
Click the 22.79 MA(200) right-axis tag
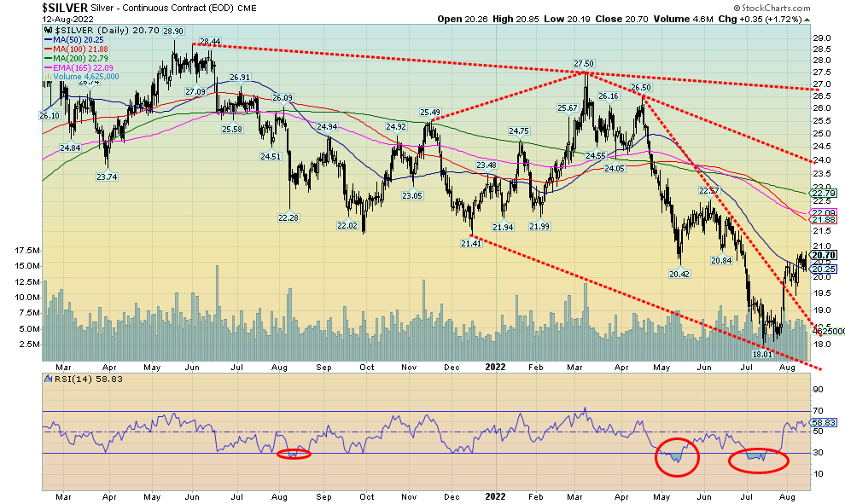pyautogui.click(x=823, y=194)
